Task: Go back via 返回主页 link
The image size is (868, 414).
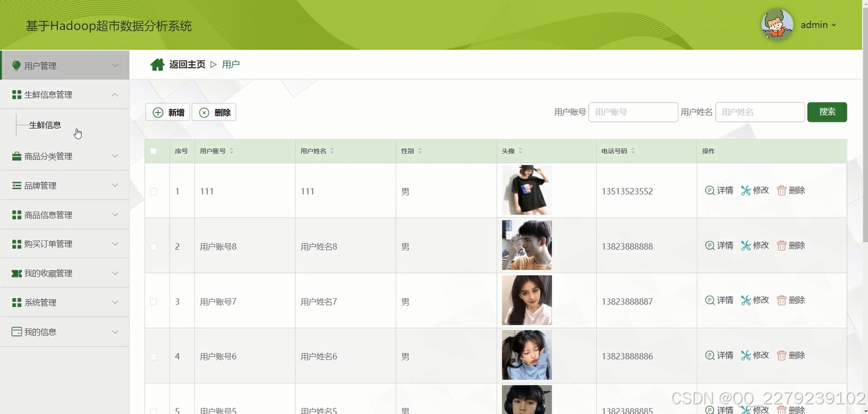Action: (x=187, y=65)
